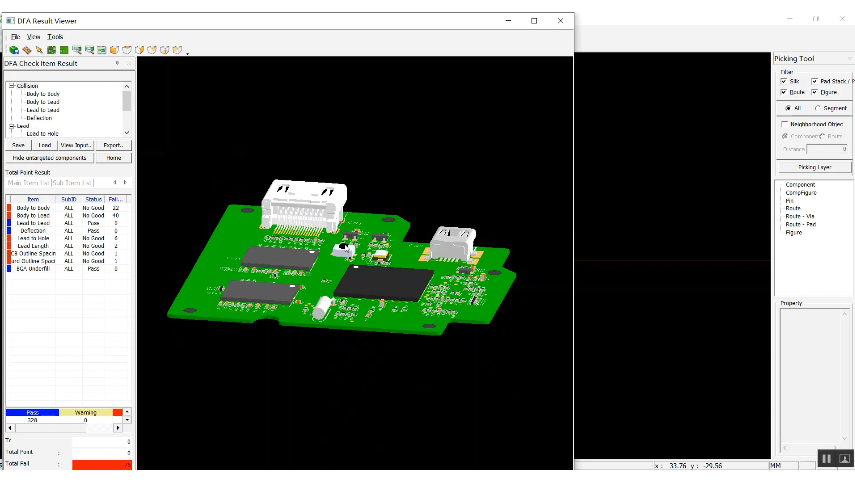Click the blue Pass legend swatch

pyautogui.click(x=32, y=413)
